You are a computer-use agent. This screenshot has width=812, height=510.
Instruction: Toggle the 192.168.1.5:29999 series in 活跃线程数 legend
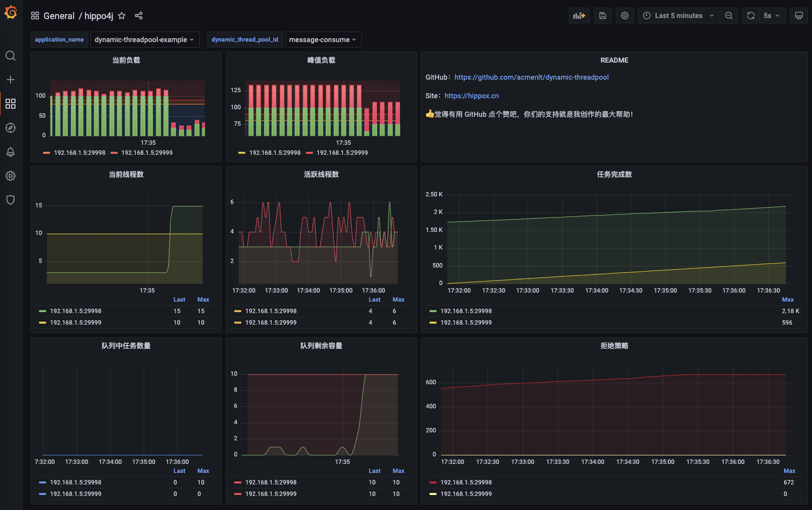click(271, 323)
